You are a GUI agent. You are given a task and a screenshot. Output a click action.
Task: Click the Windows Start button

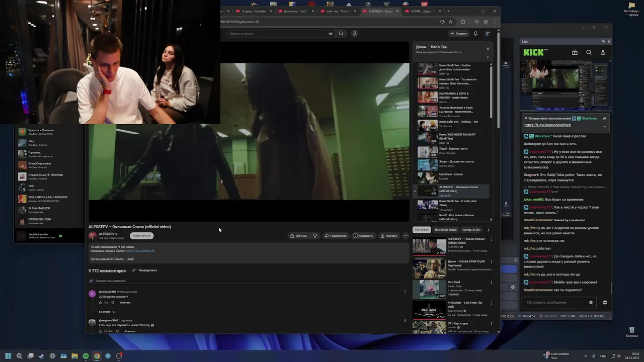point(8,356)
